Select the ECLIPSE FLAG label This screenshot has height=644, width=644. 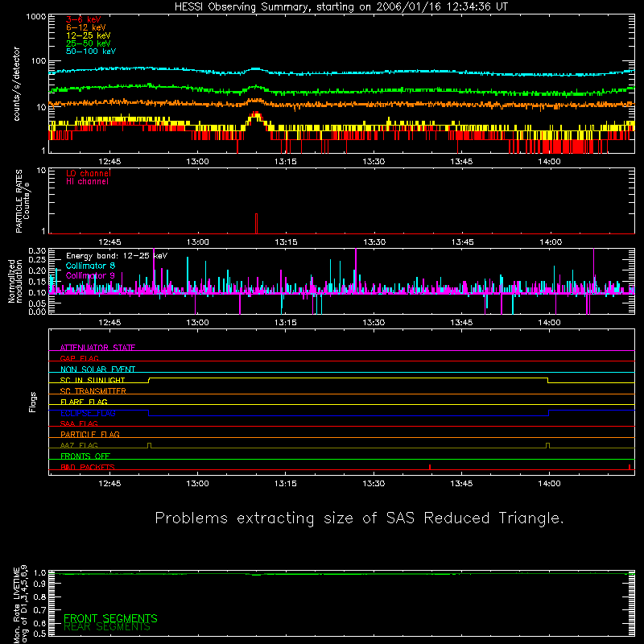point(88,413)
